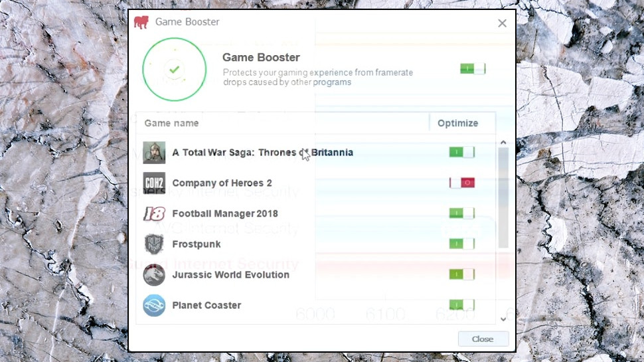Click the game list scrollbar thumb
Viewport: 644px width, 362px height.
click(x=503, y=198)
